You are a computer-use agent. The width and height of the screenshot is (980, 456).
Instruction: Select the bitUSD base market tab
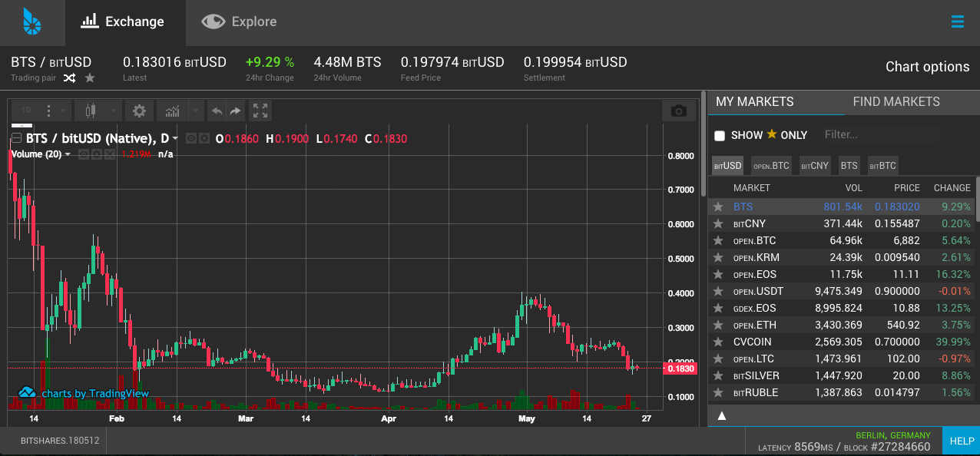click(727, 165)
